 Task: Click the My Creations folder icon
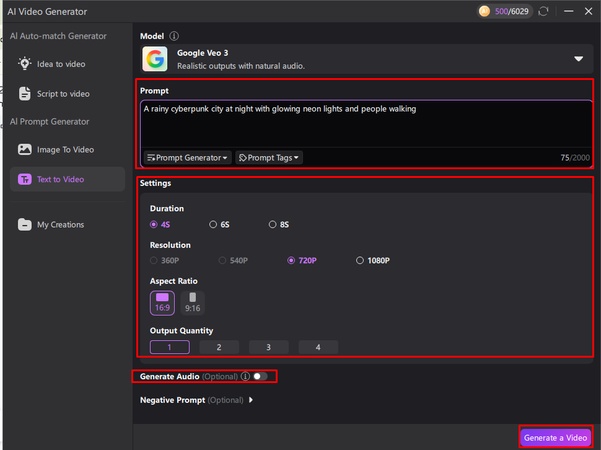(25, 224)
